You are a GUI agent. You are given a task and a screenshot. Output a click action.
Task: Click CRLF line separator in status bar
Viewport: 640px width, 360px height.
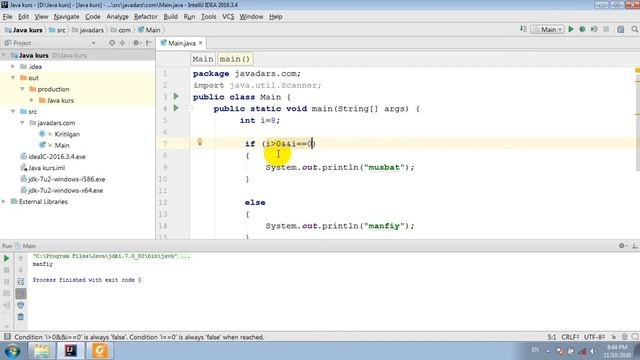[569, 337]
